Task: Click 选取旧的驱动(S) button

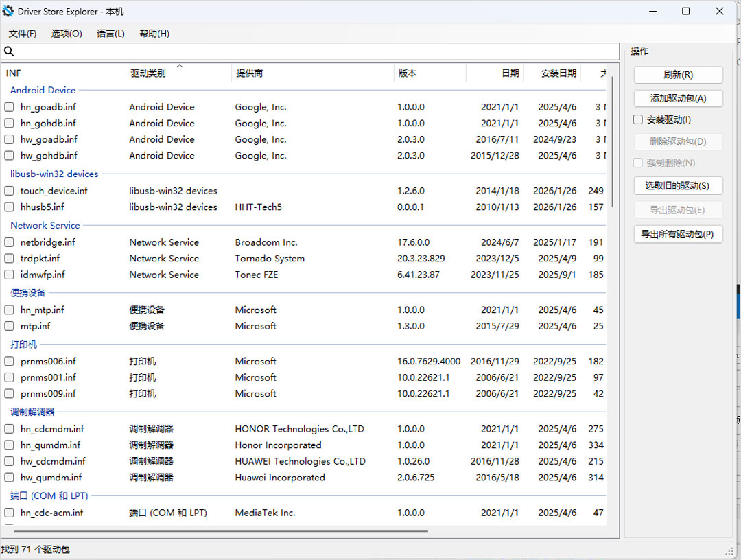Action: [678, 185]
